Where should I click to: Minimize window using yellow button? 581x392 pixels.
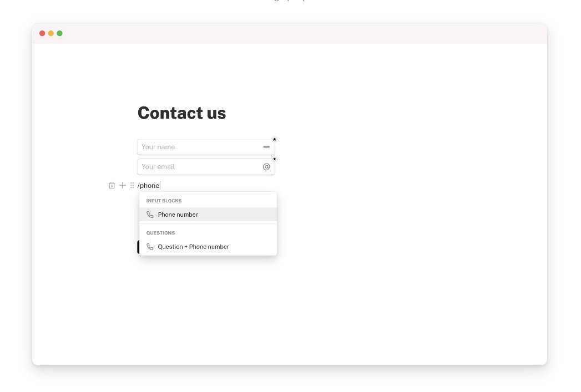click(50, 33)
